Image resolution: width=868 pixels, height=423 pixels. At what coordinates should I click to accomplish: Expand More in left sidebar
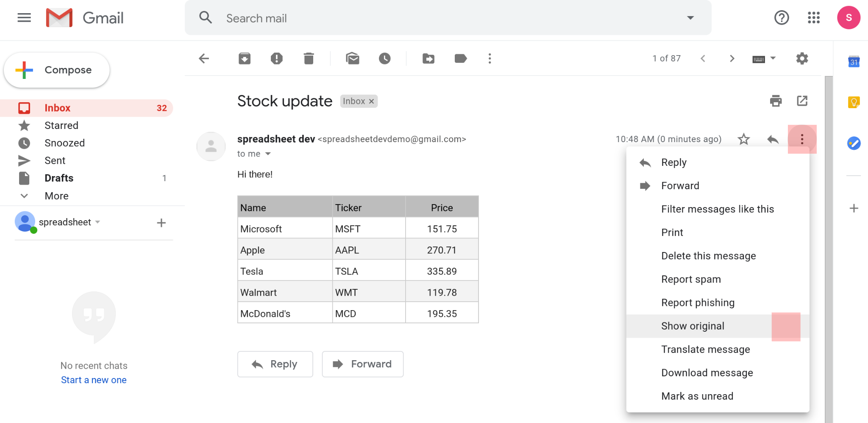pos(56,196)
